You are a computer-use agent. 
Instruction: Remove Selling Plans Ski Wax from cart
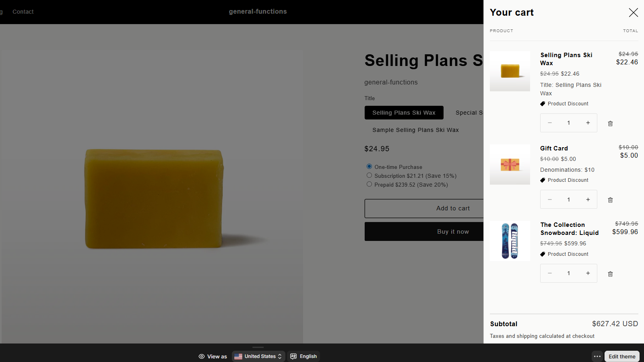tap(610, 123)
